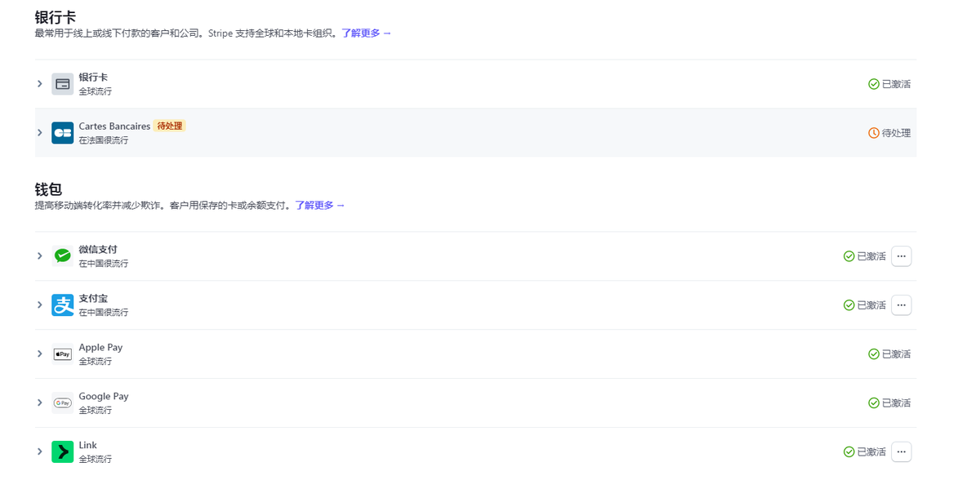This screenshot has width=980, height=489.
Task: Click the Apple Pay logo
Action: pyautogui.click(x=63, y=354)
